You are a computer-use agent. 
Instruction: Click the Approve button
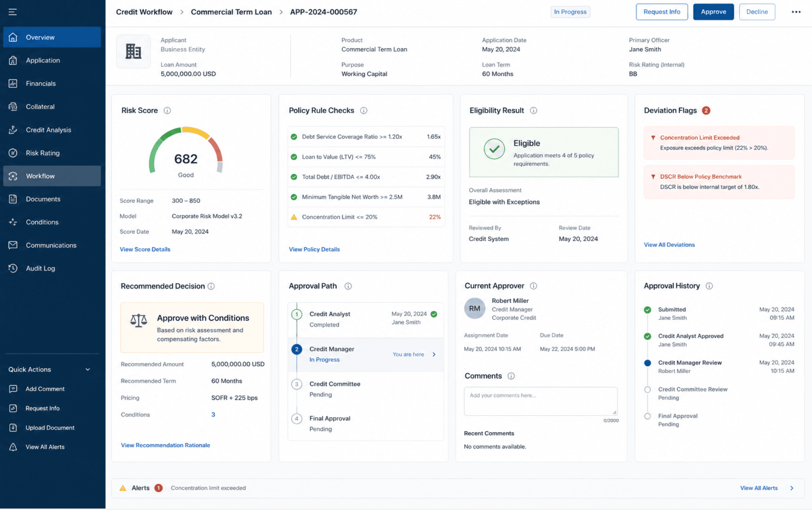click(x=713, y=12)
